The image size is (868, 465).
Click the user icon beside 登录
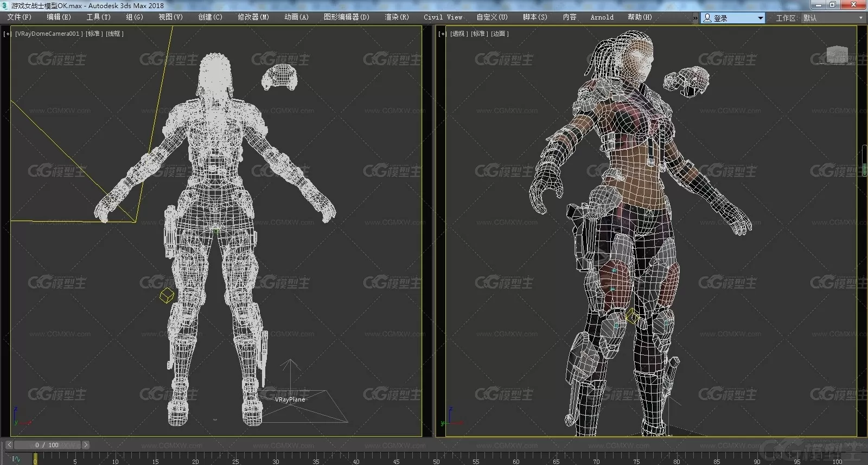pyautogui.click(x=707, y=18)
